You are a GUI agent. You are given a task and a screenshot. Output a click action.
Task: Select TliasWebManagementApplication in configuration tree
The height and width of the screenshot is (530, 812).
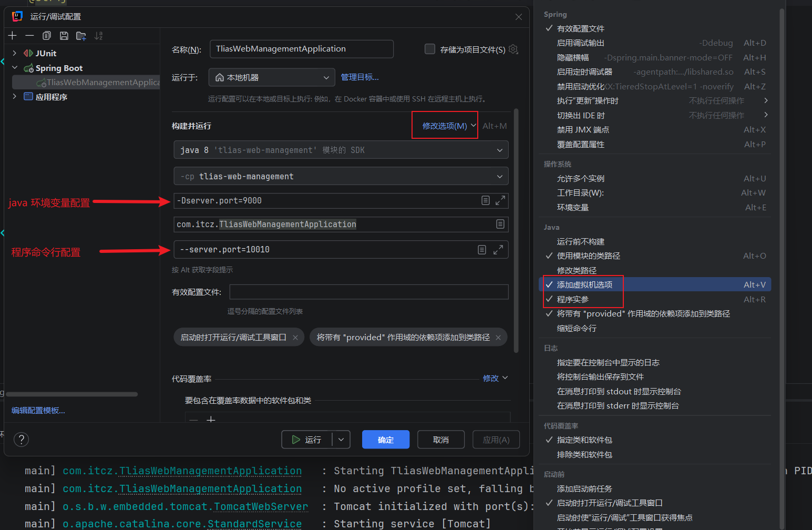click(86, 82)
